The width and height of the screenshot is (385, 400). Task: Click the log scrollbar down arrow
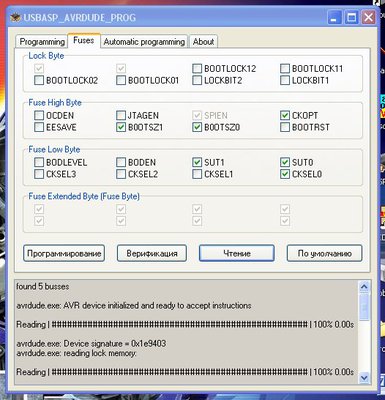pos(364,378)
